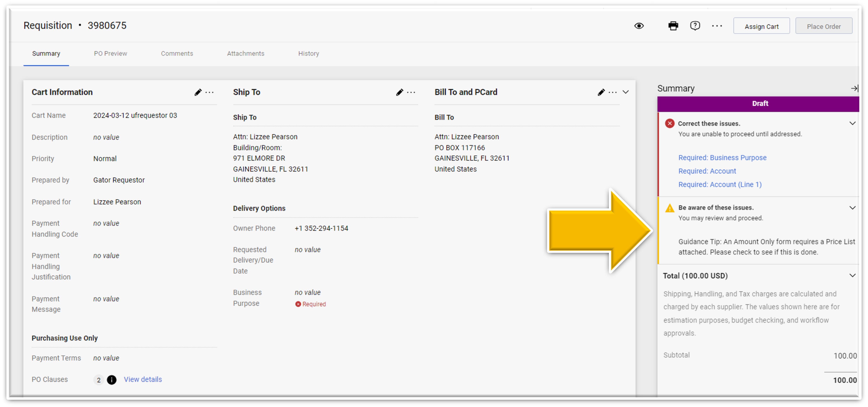This screenshot has width=868, height=407.
Task: Edit Cart Information with pencil icon
Action: tap(198, 92)
